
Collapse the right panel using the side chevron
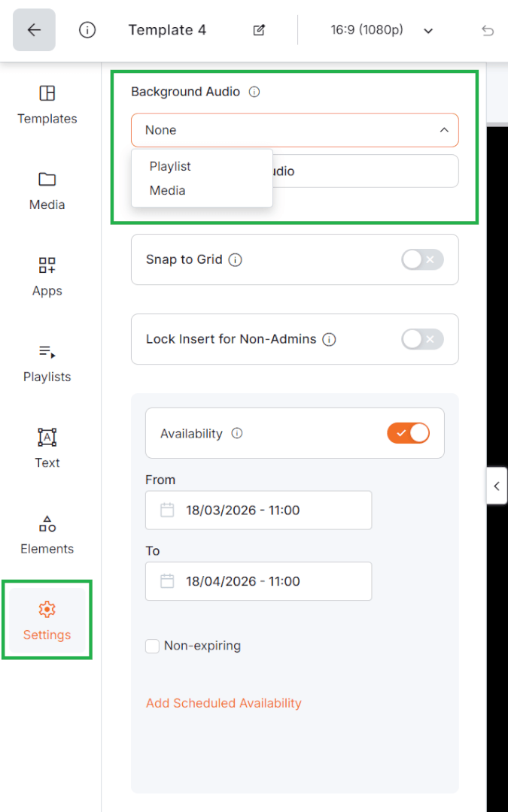[x=497, y=486]
